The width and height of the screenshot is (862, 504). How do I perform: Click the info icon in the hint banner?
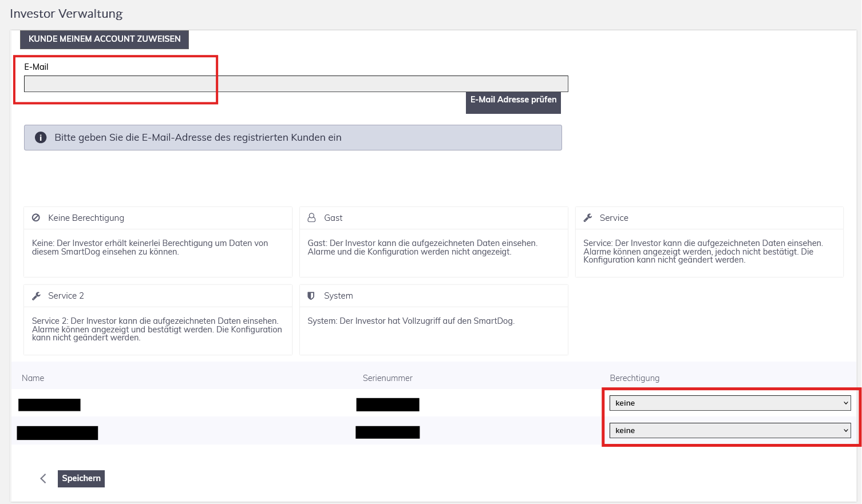[41, 137]
